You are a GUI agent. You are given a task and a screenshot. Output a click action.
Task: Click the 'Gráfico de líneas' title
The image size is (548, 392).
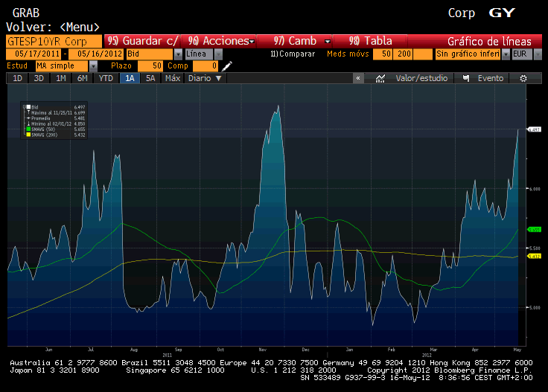click(489, 42)
